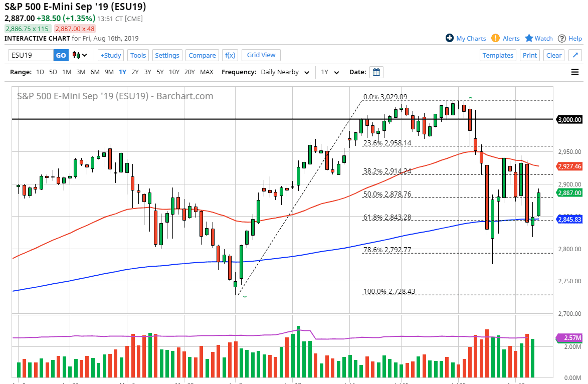Open the hamburger chart menu icon

point(575,72)
